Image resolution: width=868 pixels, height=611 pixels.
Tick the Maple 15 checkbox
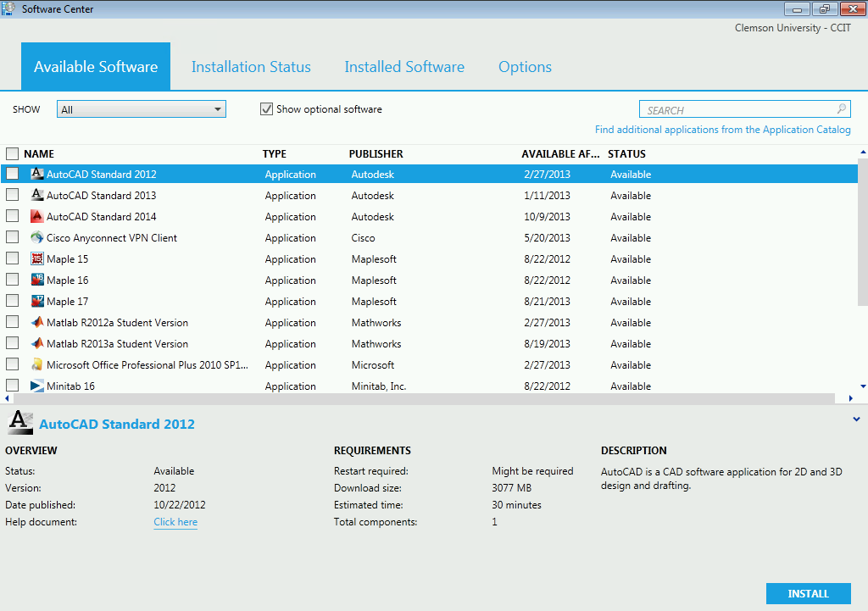(x=12, y=258)
